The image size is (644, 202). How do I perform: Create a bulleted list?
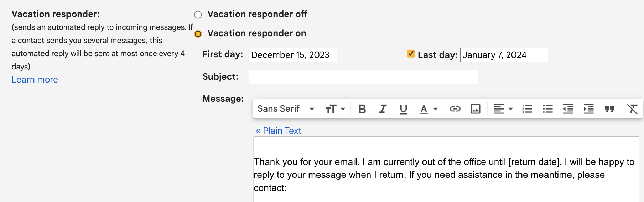coord(548,109)
